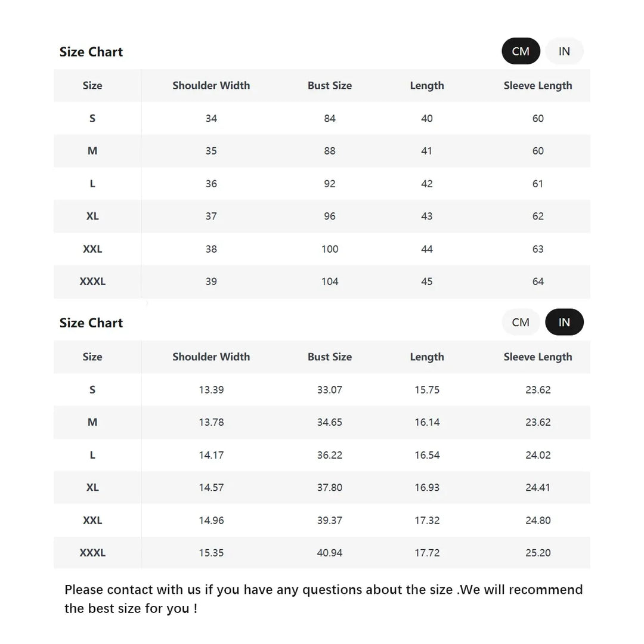This screenshot has width=644, height=644.
Task: Click Shoulder Width header in top chart
Action: [x=211, y=85]
